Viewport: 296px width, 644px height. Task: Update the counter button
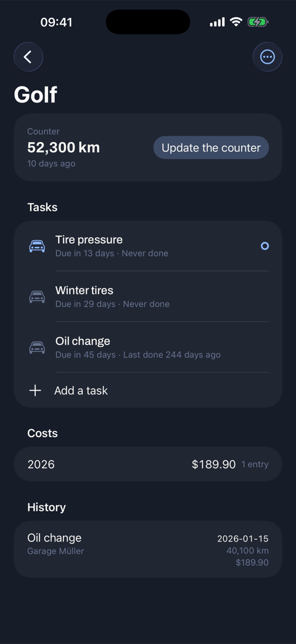[211, 148]
